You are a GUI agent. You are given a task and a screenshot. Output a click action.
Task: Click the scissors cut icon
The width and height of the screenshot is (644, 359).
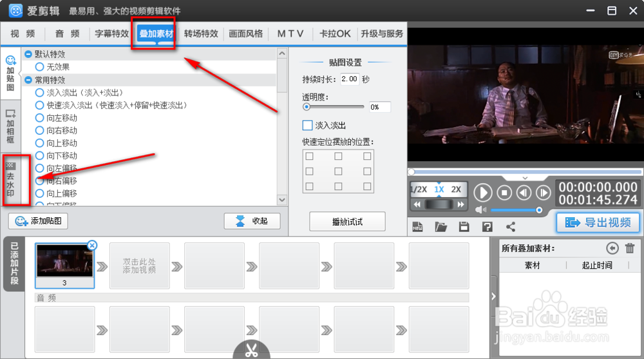coord(251,349)
